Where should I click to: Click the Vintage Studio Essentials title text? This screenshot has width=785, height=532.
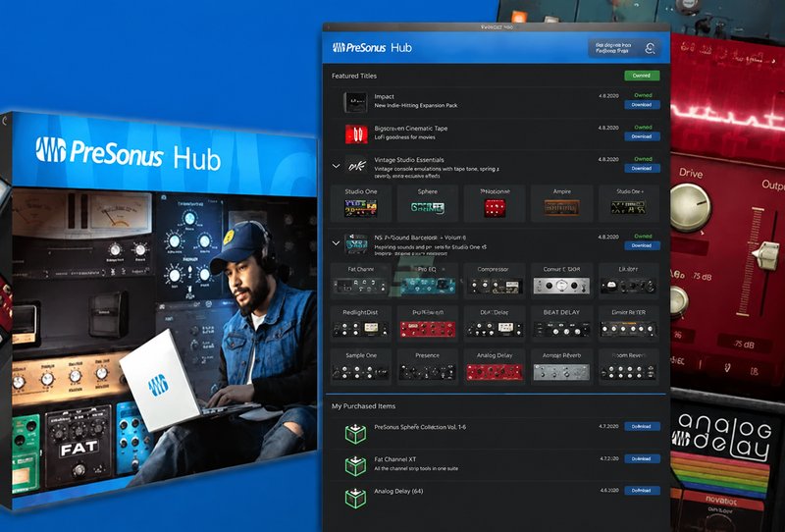[409, 160]
